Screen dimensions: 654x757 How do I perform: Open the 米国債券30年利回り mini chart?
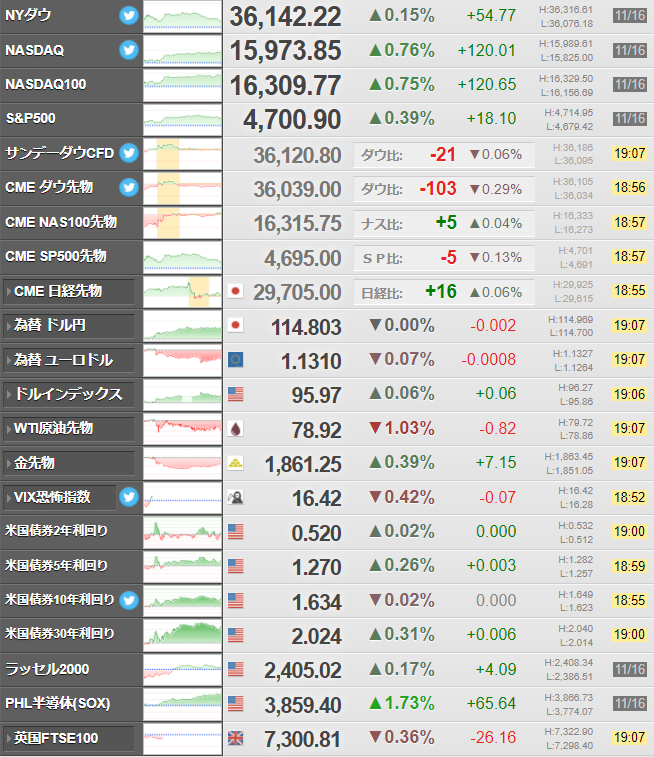coord(182,635)
